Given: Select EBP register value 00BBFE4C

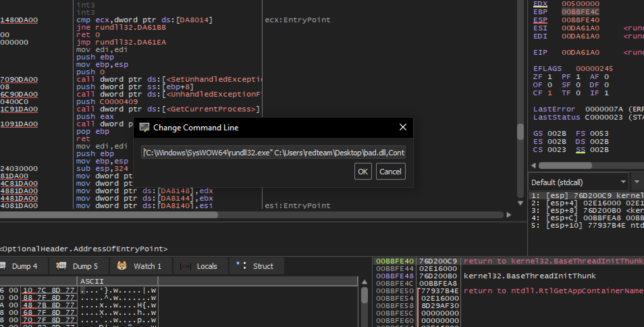Looking at the screenshot, I should click(580, 12).
